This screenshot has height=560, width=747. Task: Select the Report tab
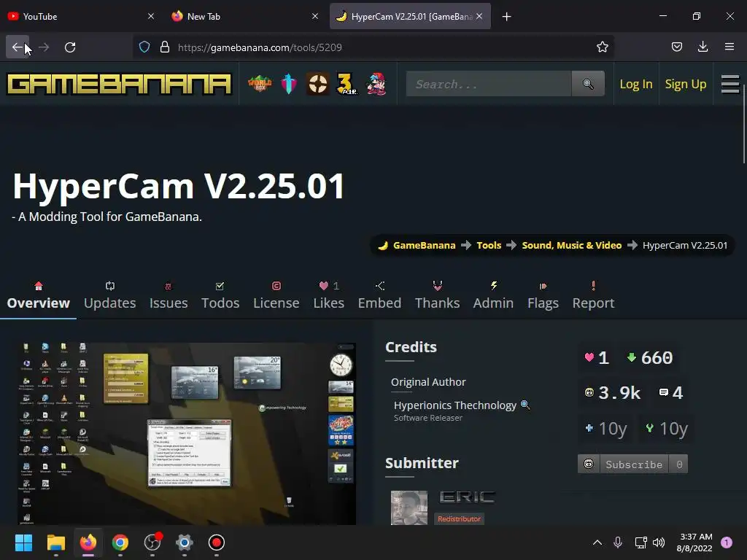click(594, 296)
